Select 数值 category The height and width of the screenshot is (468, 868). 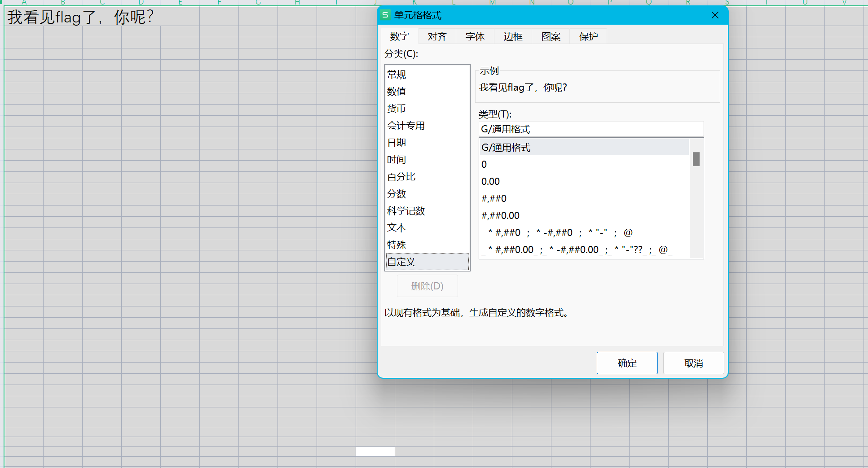point(427,92)
